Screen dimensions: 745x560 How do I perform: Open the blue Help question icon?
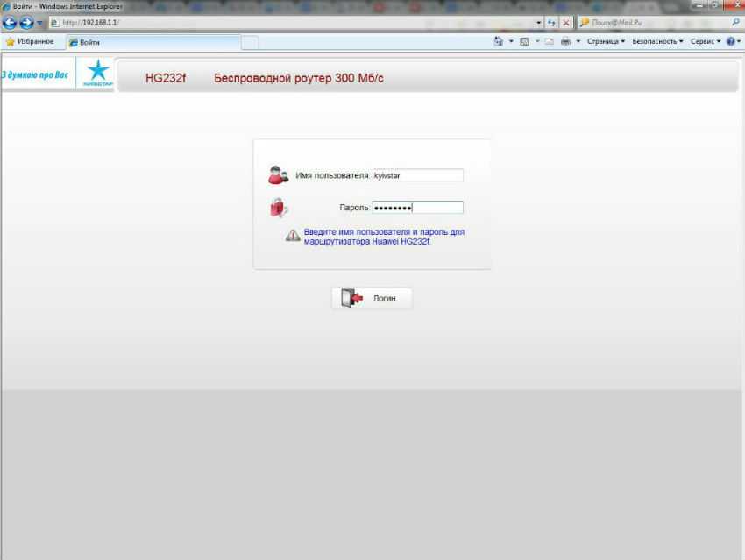[730, 41]
